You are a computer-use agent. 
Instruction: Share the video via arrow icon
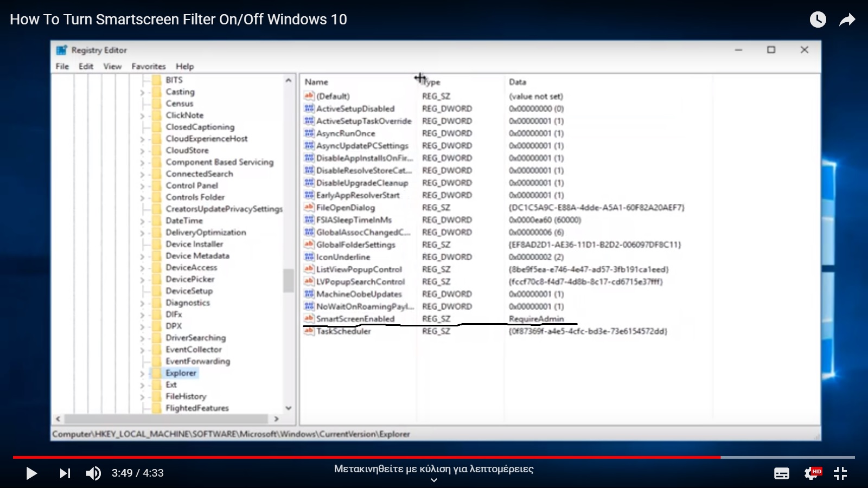pos(847,20)
